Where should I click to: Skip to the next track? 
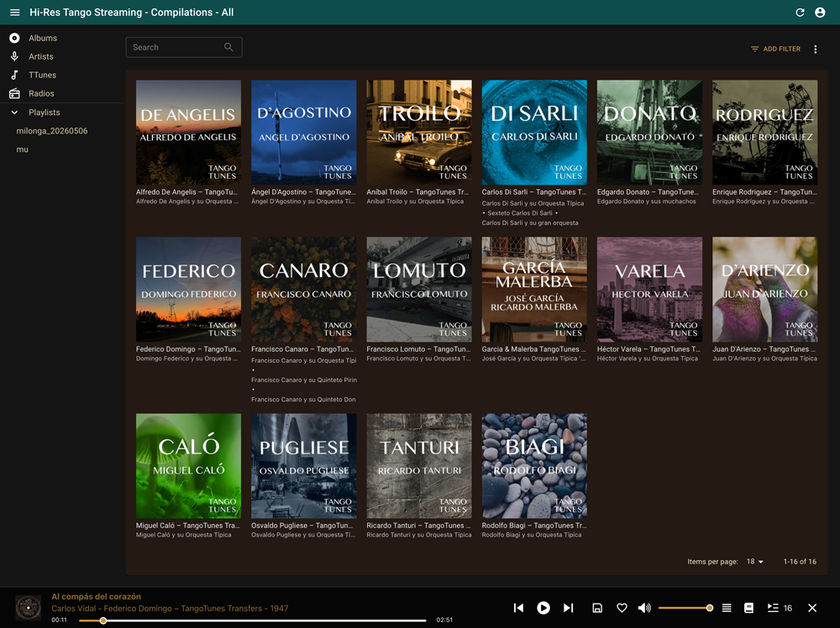569,608
